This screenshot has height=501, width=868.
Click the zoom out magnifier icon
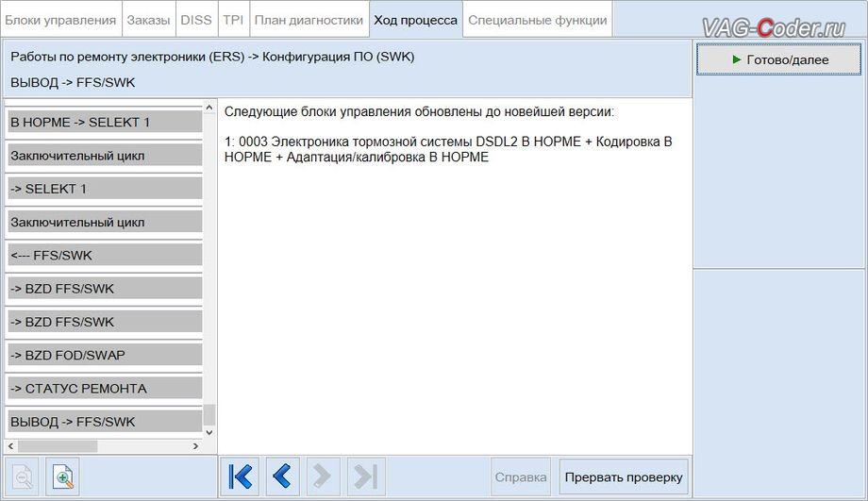pyautogui.click(x=23, y=477)
